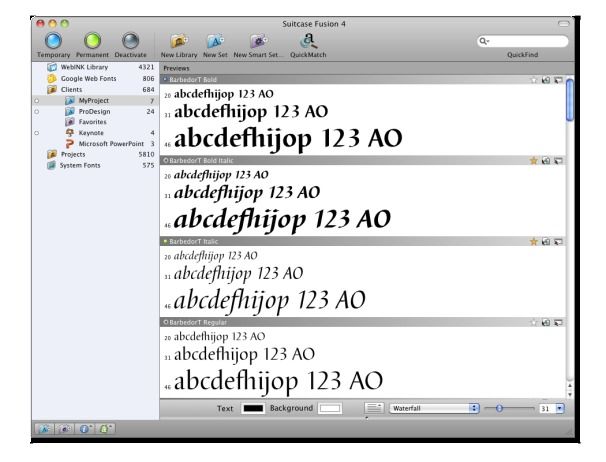Click the QuickFind search field
The image size is (606, 462).
coord(523,41)
